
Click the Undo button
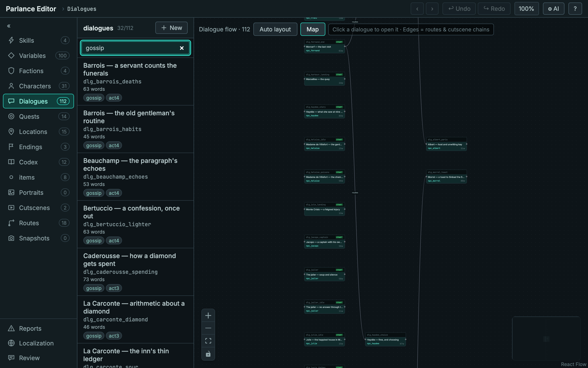pos(459,9)
